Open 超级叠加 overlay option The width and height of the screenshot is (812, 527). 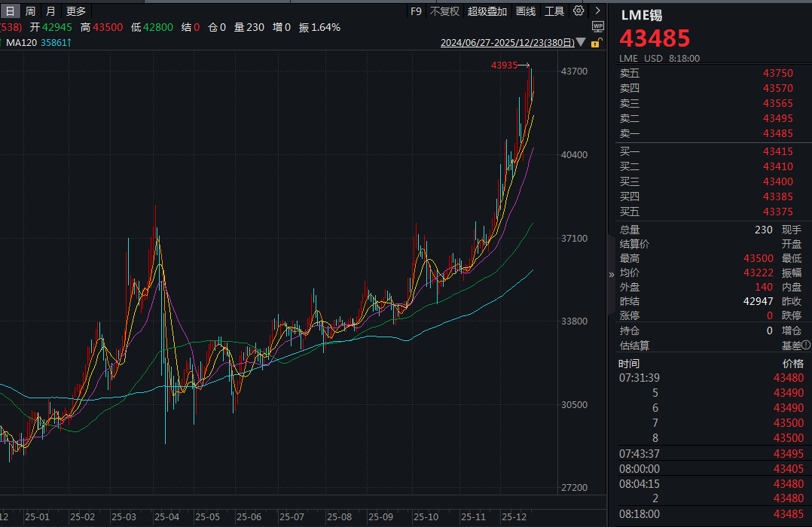coord(487,11)
